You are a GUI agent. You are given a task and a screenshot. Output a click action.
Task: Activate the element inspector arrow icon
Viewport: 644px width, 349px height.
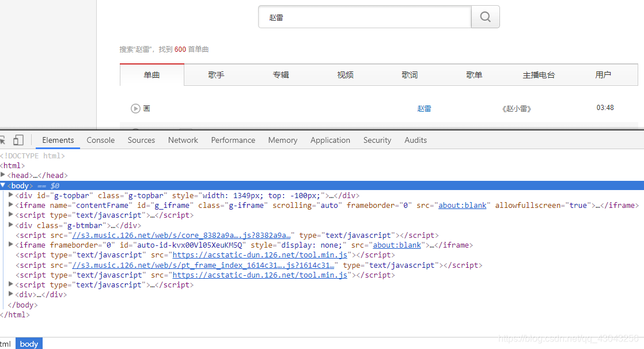click(2, 140)
